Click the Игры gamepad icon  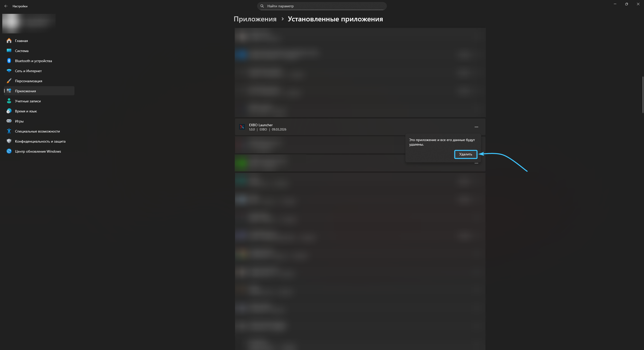pos(9,121)
